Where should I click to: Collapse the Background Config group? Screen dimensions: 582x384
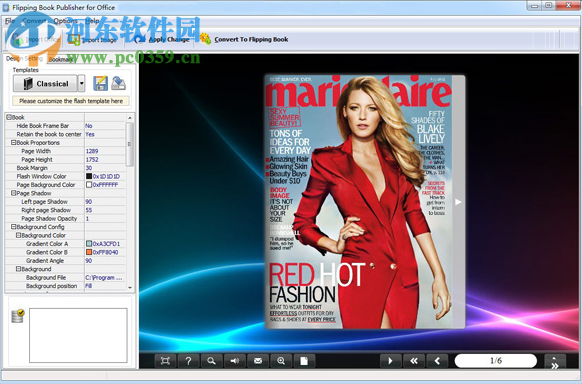[x=13, y=227]
